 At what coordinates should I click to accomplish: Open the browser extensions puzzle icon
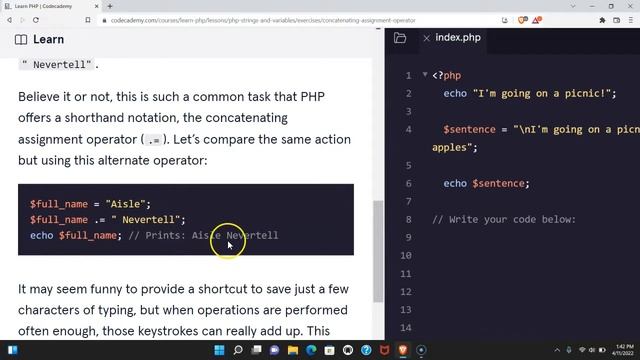602,20
